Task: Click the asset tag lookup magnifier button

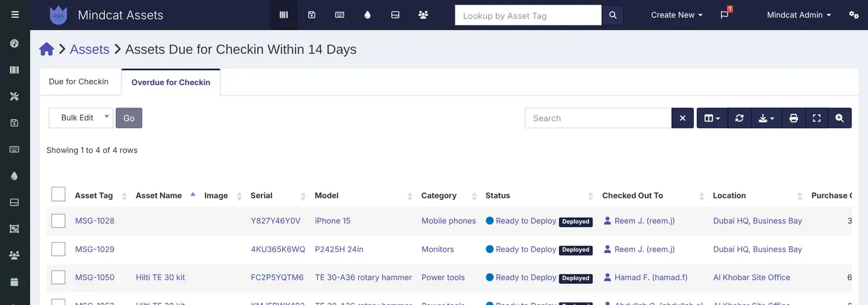Action: click(x=612, y=15)
